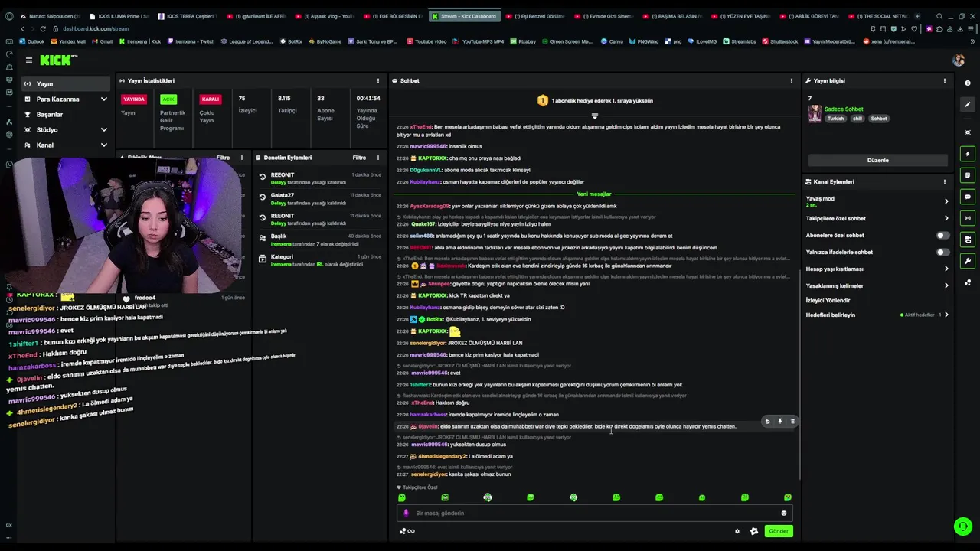Click the Yeni mesajlar divider label
The width and height of the screenshot is (980, 551).
tap(594, 194)
